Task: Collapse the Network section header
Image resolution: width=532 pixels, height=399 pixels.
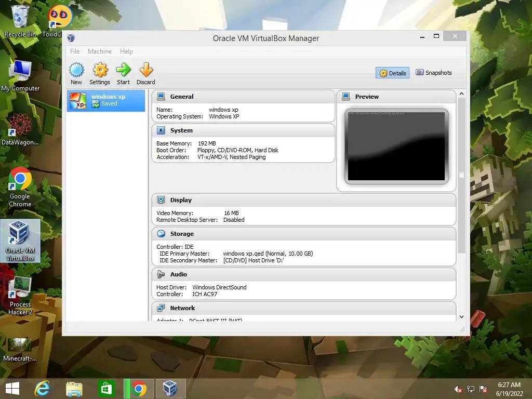Action: click(x=303, y=308)
